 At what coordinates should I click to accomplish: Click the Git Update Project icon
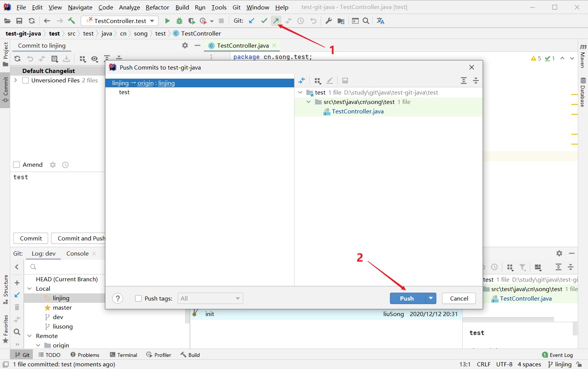(252, 21)
